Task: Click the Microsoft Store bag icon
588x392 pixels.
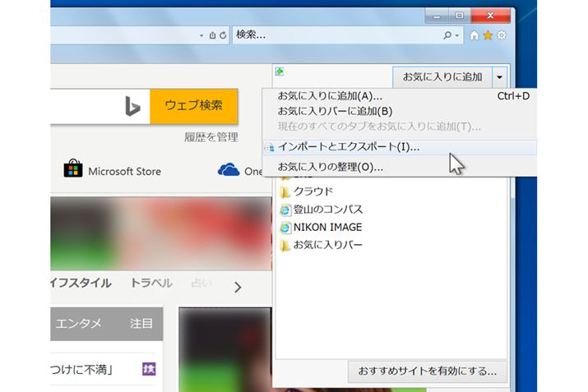Action: [73, 168]
